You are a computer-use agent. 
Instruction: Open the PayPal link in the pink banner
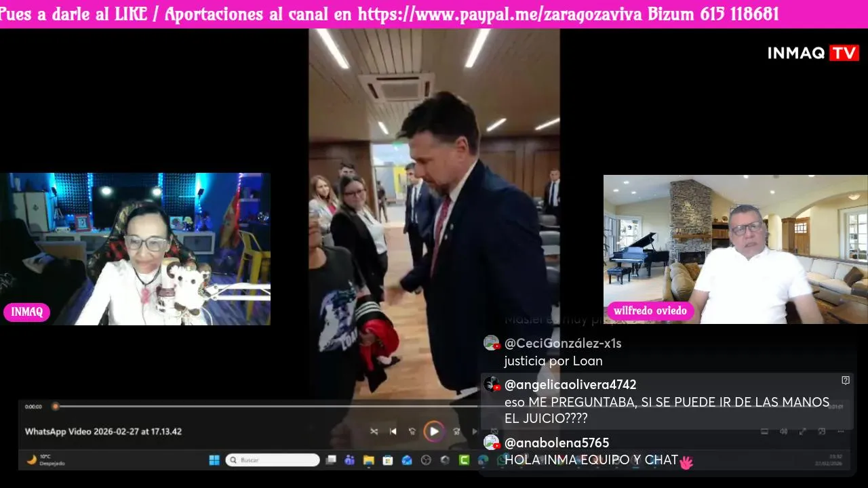click(x=500, y=14)
